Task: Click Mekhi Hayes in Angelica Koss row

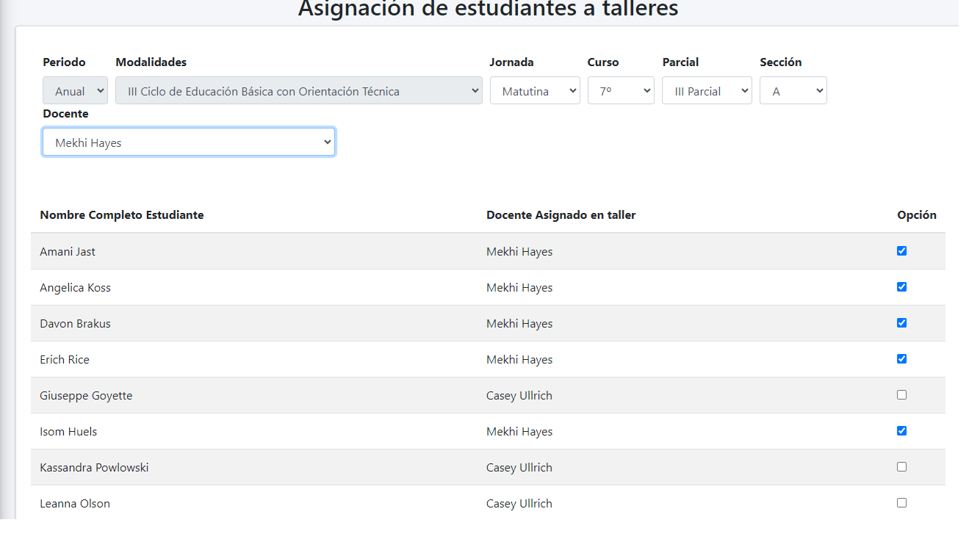Action: coord(519,288)
